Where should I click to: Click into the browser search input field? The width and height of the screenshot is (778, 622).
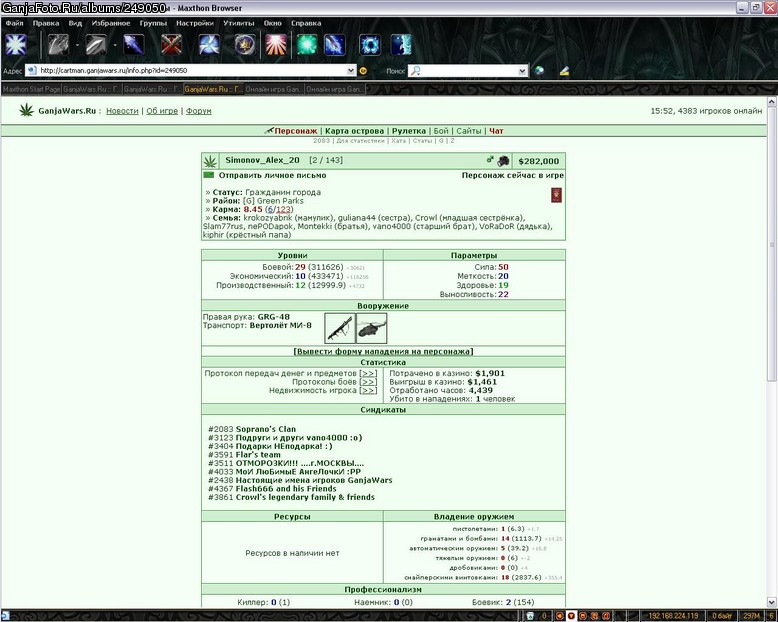pos(469,71)
